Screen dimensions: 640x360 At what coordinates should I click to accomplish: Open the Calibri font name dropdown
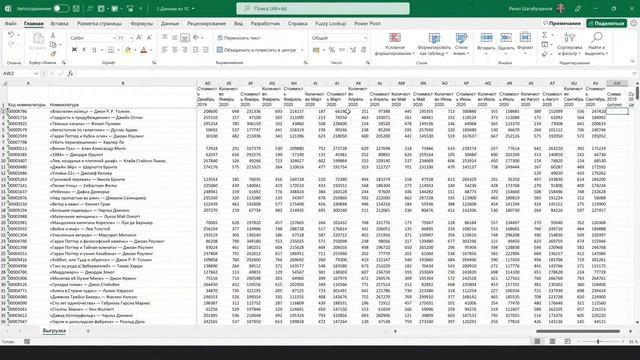click(x=114, y=38)
